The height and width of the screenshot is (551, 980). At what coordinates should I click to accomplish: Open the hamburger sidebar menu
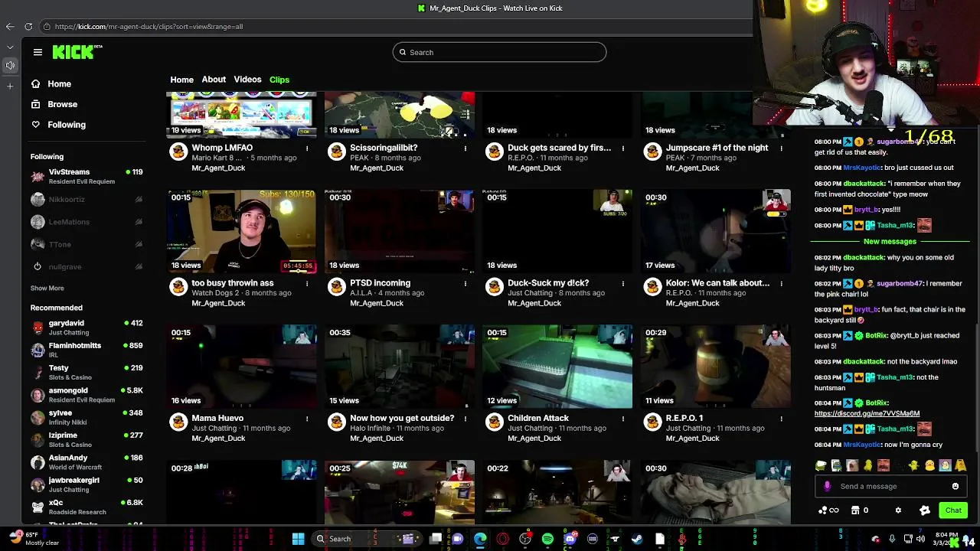tap(38, 52)
